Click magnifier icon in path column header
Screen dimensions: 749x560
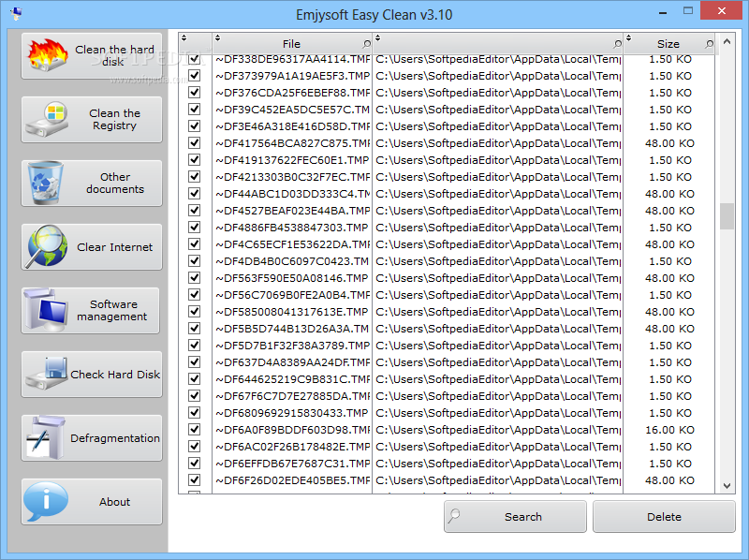[x=617, y=44]
